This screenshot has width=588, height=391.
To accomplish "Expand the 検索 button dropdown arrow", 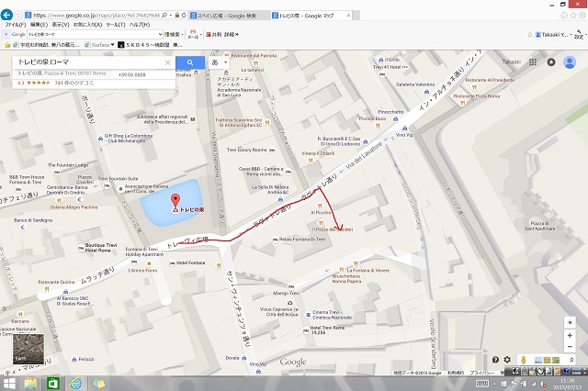I will pyautogui.click(x=182, y=35).
